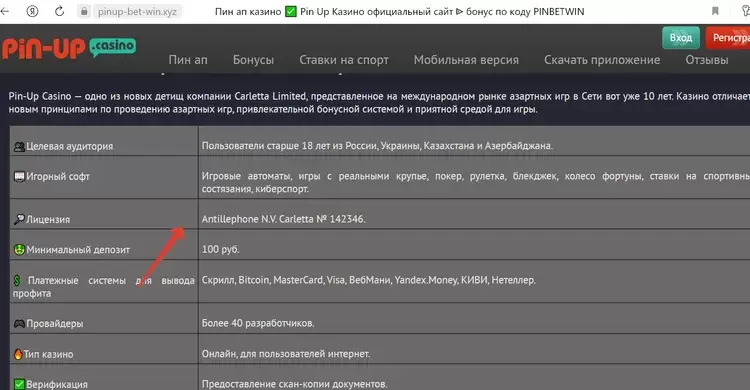Click the address bar pinup-bet-win.xyz
The width and height of the screenshot is (750, 390).
pyautogui.click(x=137, y=11)
